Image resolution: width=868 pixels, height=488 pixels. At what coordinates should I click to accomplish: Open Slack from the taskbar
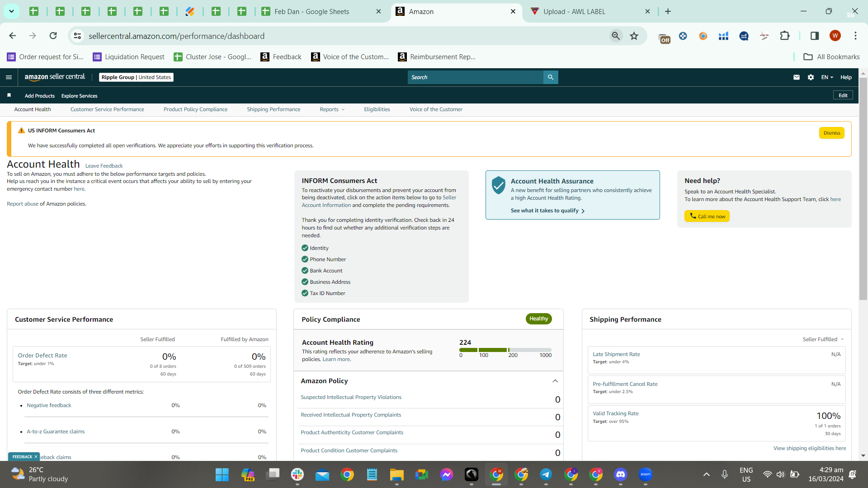(x=297, y=474)
